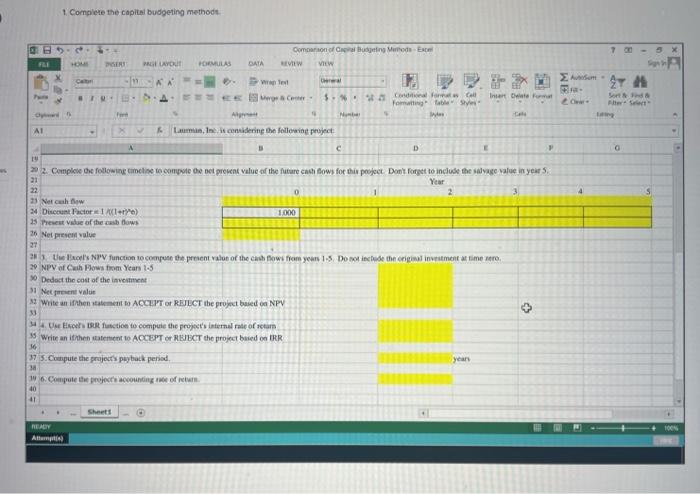The image size is (700, 494).
Task: Open the DATA tab
Action: click(256, 64)
